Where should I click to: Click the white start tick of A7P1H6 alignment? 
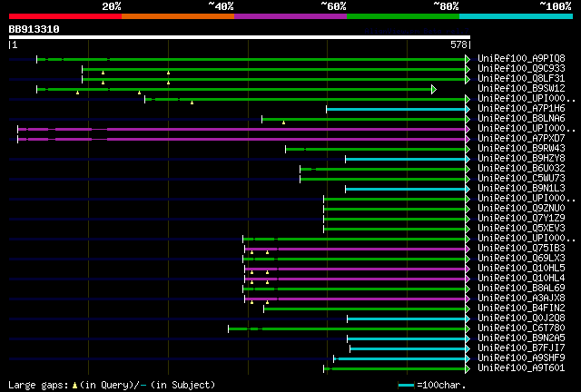(x=327, y=109)
